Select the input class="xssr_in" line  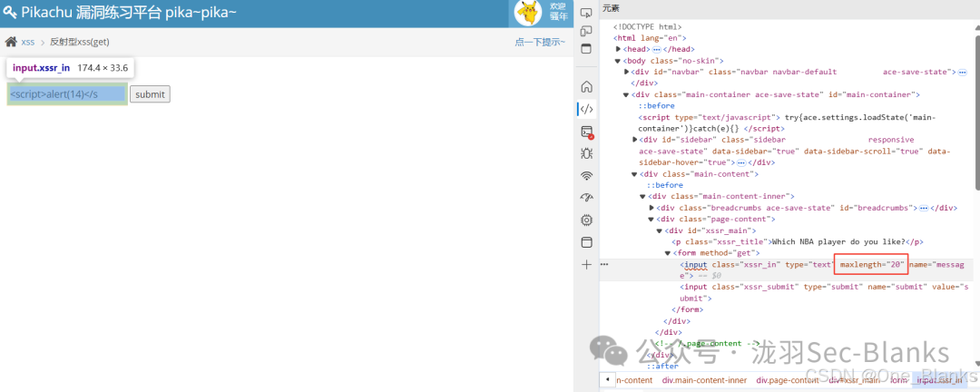[821, 270]
